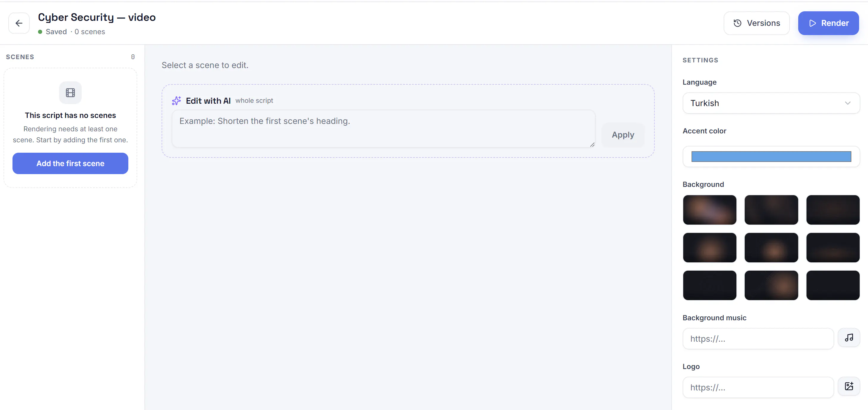Screen dimensions: 868x410
Task: Click the Cyber Security — video title
Action: [97, 17]
